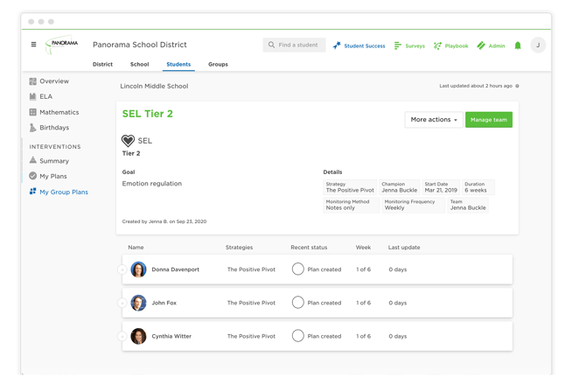Click the Birthdays icon
This screenshot has height=392, width=572.
33,128
